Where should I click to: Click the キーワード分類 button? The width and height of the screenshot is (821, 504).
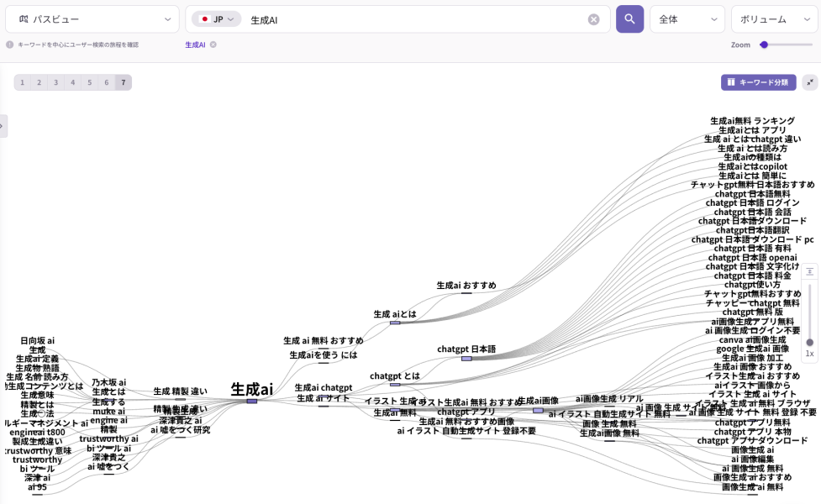coord(757,82)
